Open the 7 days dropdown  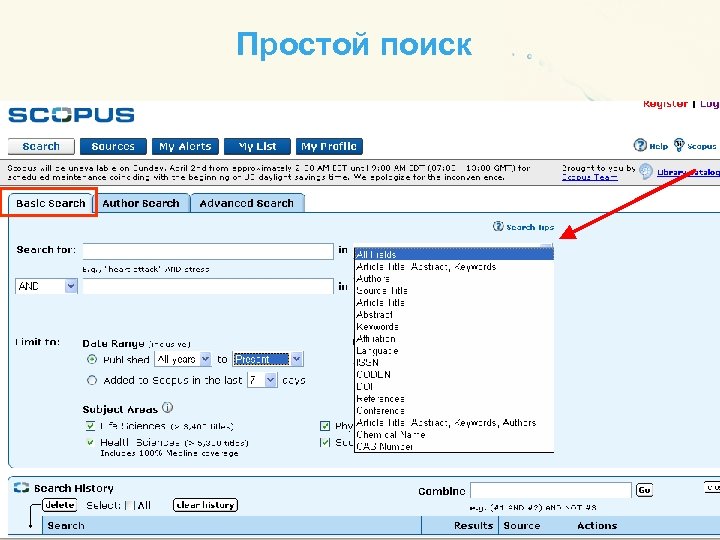[262, 380]
